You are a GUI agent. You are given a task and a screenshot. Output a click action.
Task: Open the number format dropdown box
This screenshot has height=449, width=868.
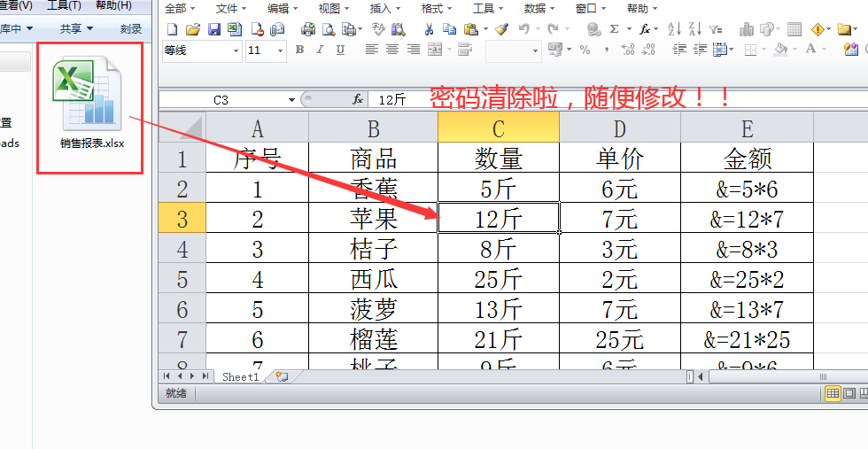(x=513, y=51)
